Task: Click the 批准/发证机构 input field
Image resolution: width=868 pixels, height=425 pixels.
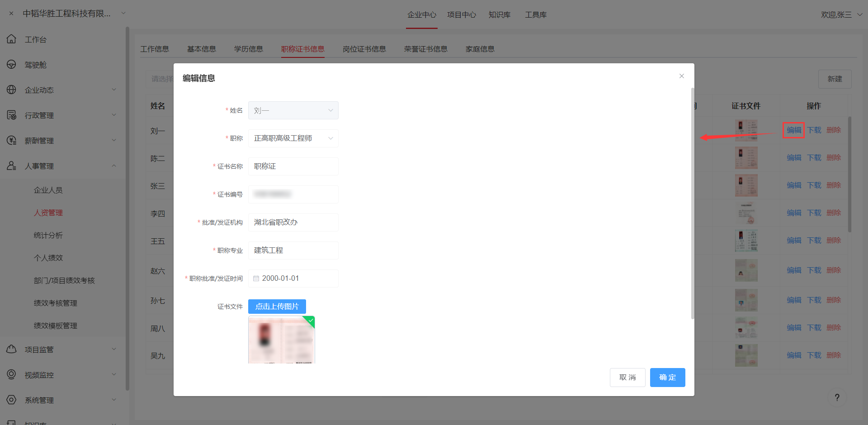Action: click(x=293, y=222)
